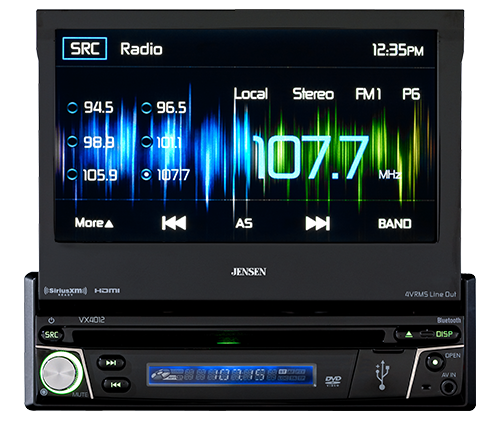Click the physical SRC button on faceplate
The height and width of the screenshot is (421, 500).
[x=51, y=335]
